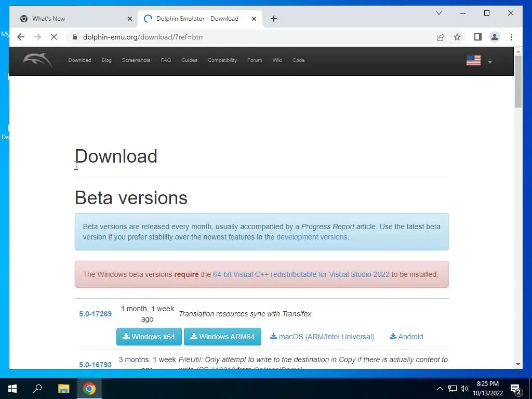Expand the language dropdown caret
Image resolution: width=532 pixels, height=399 pixels.
tap(489, 62)
